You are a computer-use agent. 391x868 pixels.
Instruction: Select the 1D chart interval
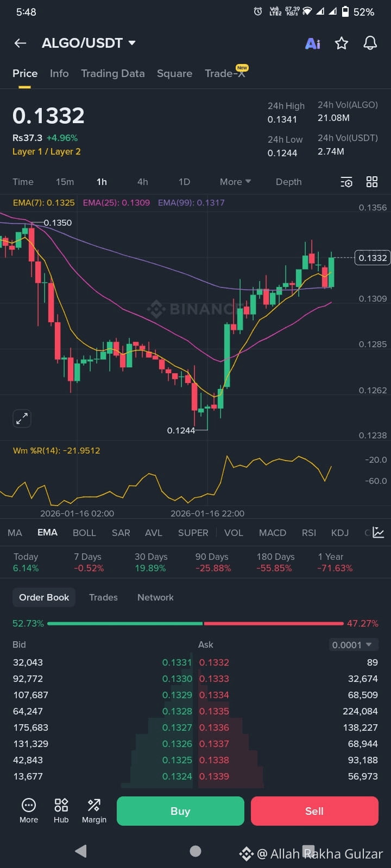pos(184,182)
